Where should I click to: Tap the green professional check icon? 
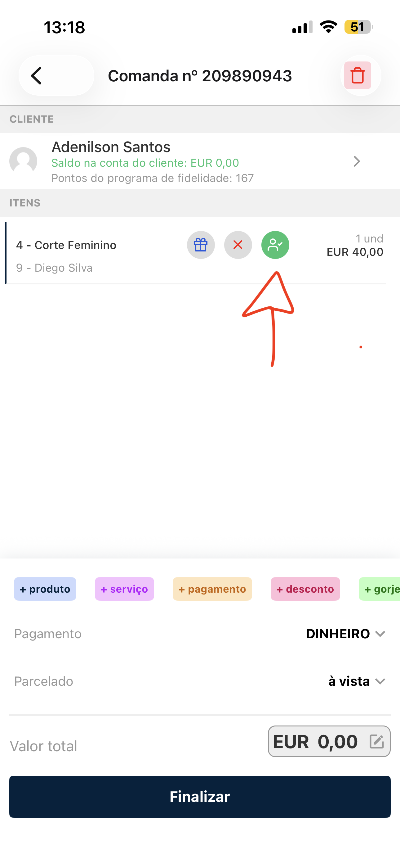(275, 245)
